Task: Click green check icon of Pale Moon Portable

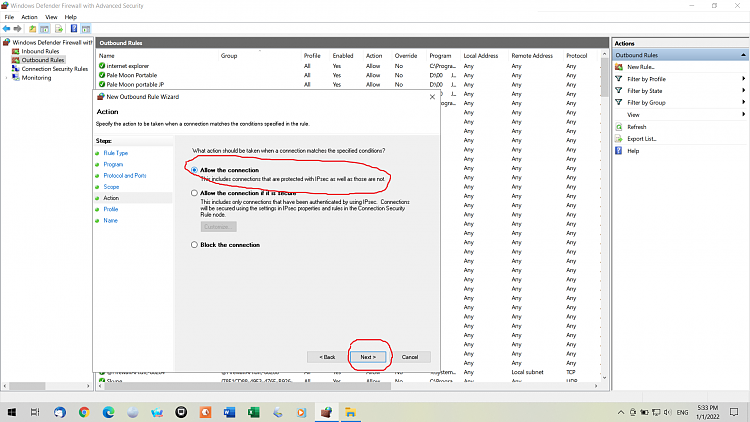Action: (x=102, y=75)
